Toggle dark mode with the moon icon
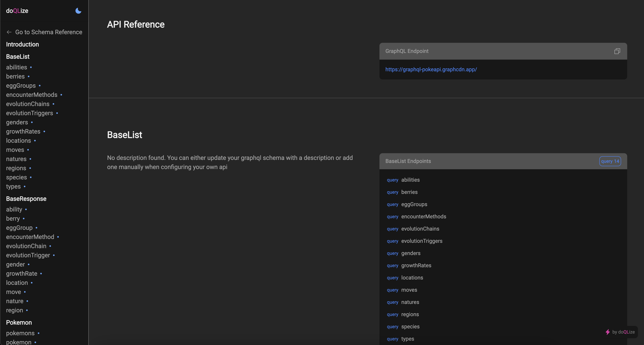This screenshot has height=345, width=644. coord(78,11)
